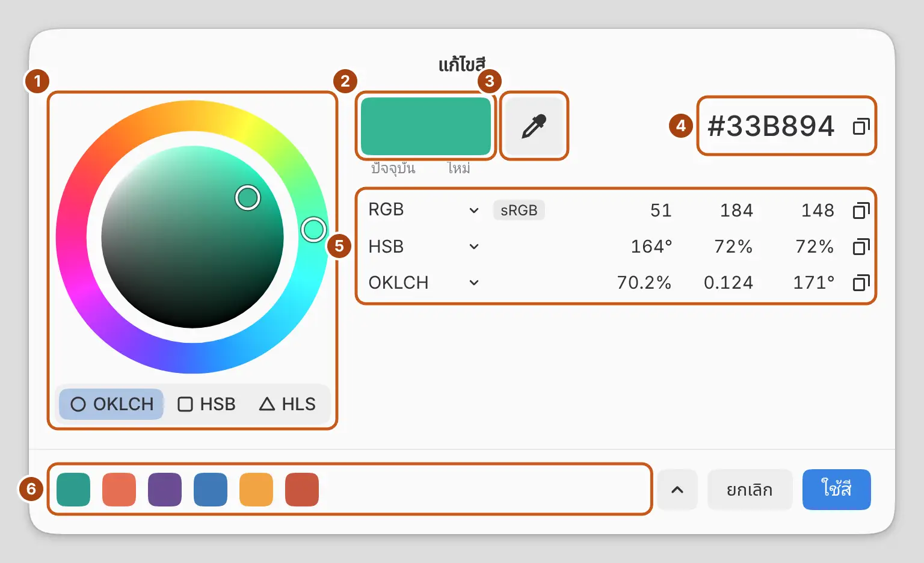Click the sRGB color space badge

519,211
